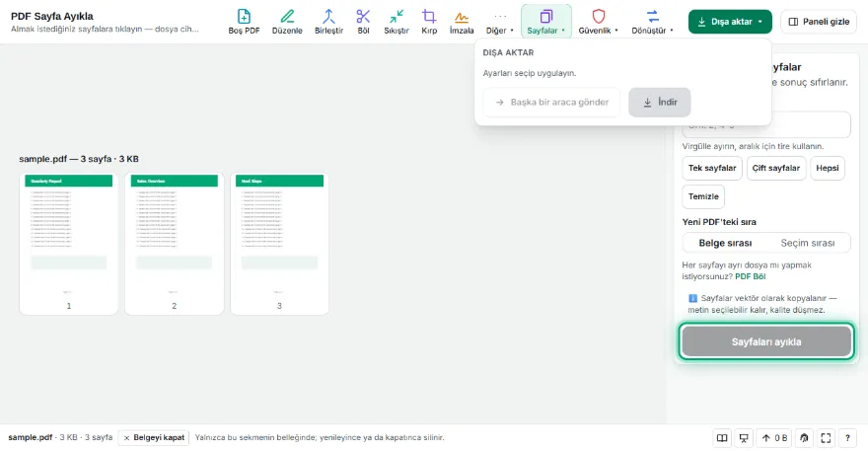Click the PDF Sayfa Ayıkla title
The height and width of the screenshot is (451, 868).
coord(52,16)
